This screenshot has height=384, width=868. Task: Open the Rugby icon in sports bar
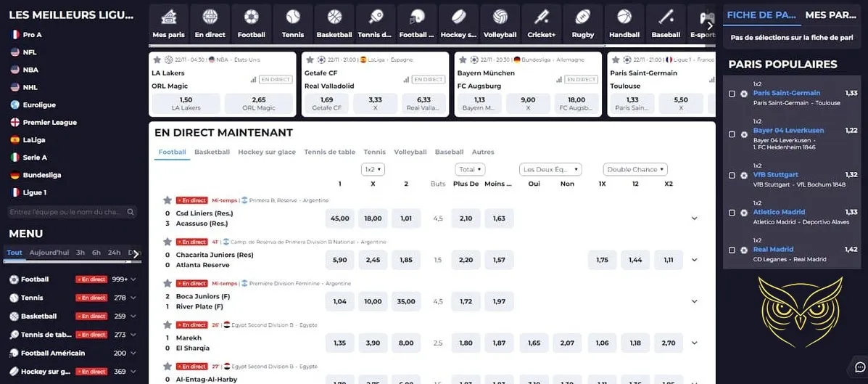[582, 17]
